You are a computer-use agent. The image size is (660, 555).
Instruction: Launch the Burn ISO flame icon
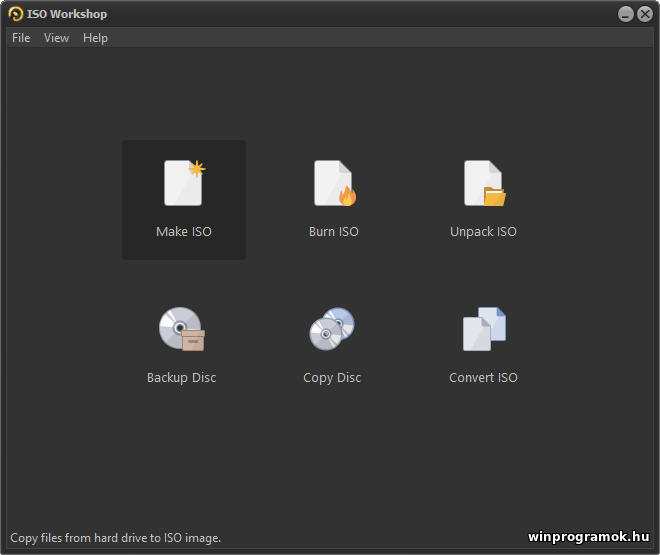[335, 183]
